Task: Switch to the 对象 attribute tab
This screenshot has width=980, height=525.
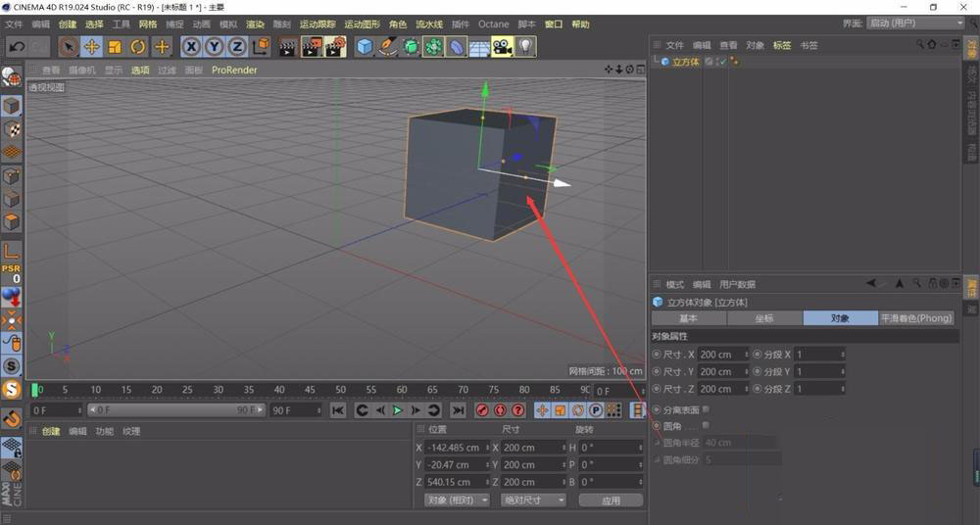Action: (x=841, y=318)
